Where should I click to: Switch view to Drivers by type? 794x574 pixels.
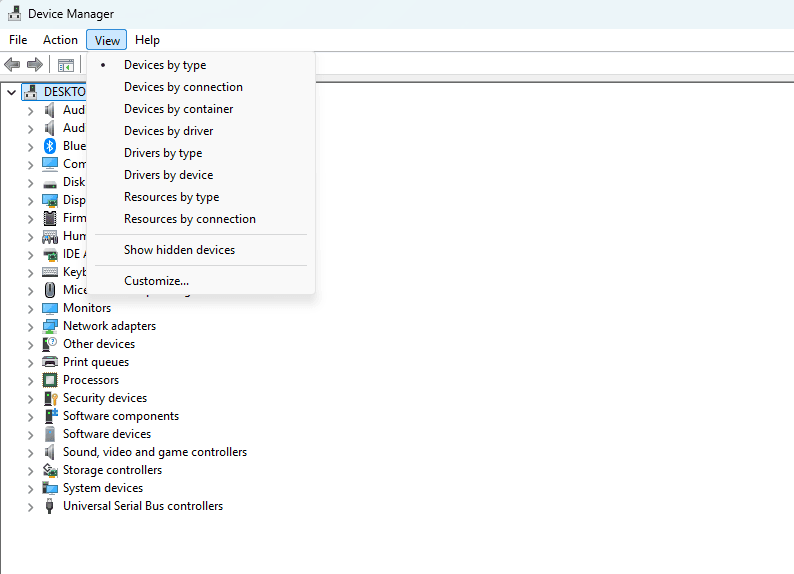coord(201,153)
